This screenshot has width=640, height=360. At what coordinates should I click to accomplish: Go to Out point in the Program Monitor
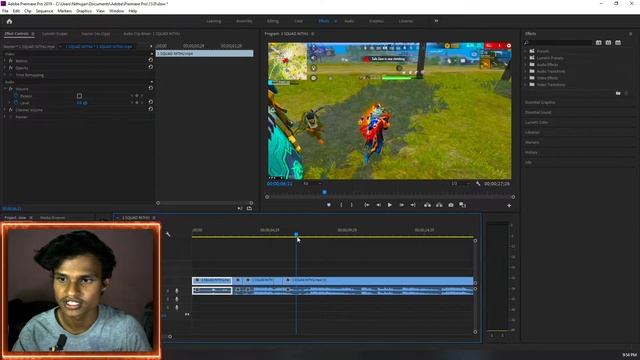point(413,205)
